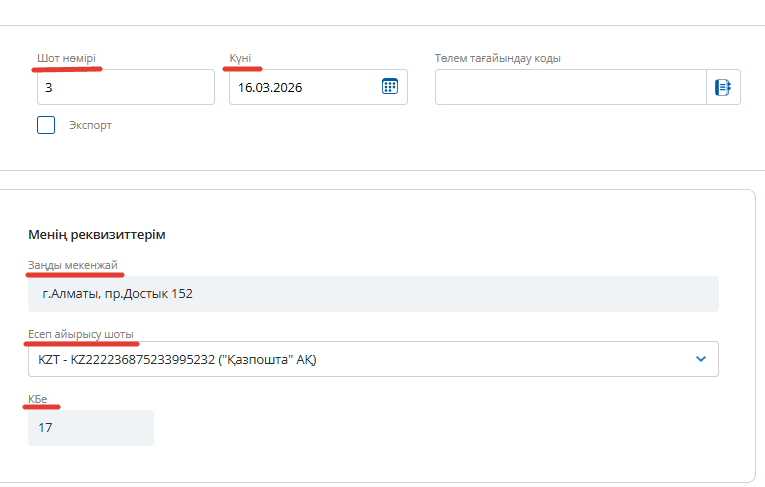Enable the Экспорт checkbox

pyautogui.click(x=46, y=126)
